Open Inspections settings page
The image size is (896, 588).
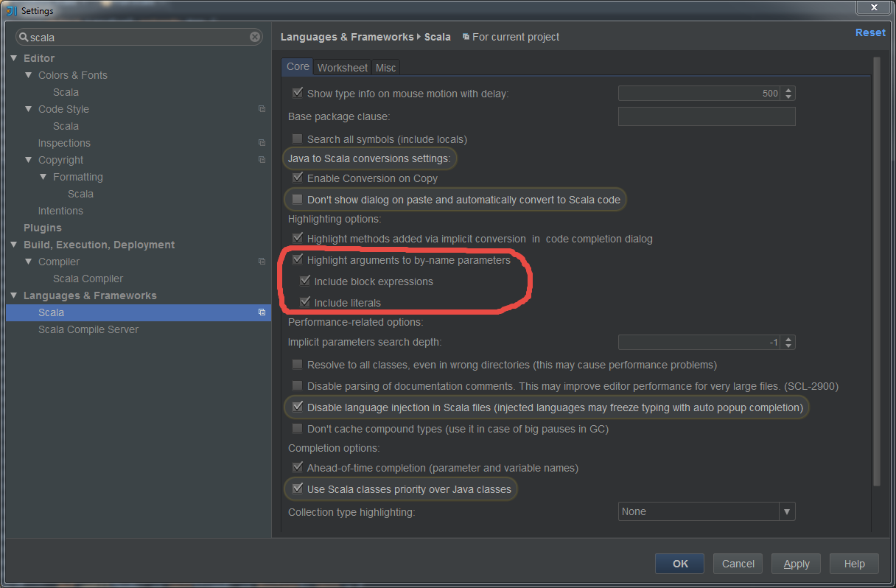64,143
